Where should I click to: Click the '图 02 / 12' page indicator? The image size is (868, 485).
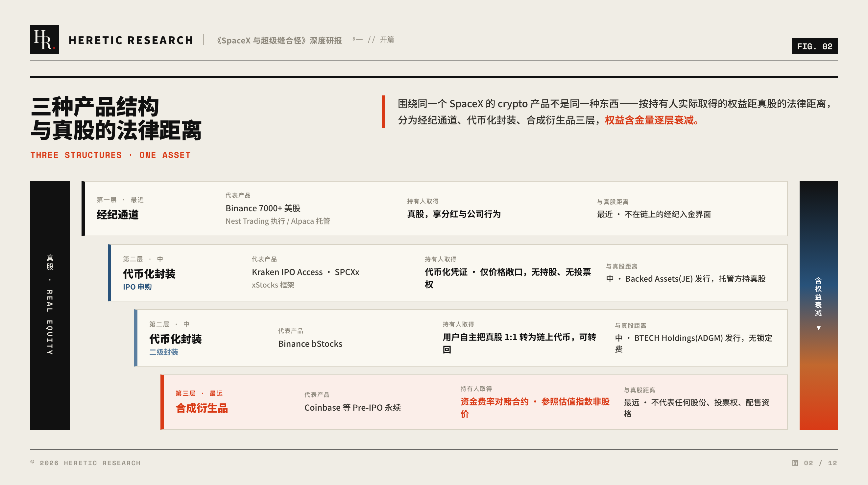(x=814, y=463)
